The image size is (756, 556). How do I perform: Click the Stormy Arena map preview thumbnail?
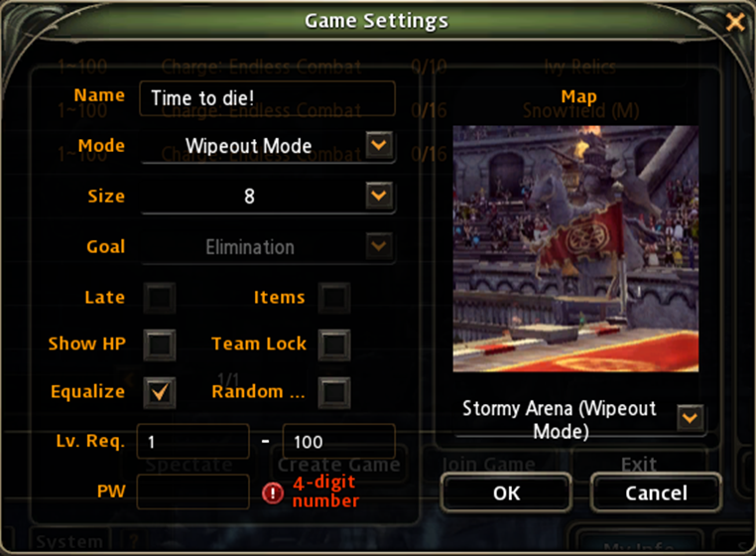575,248
